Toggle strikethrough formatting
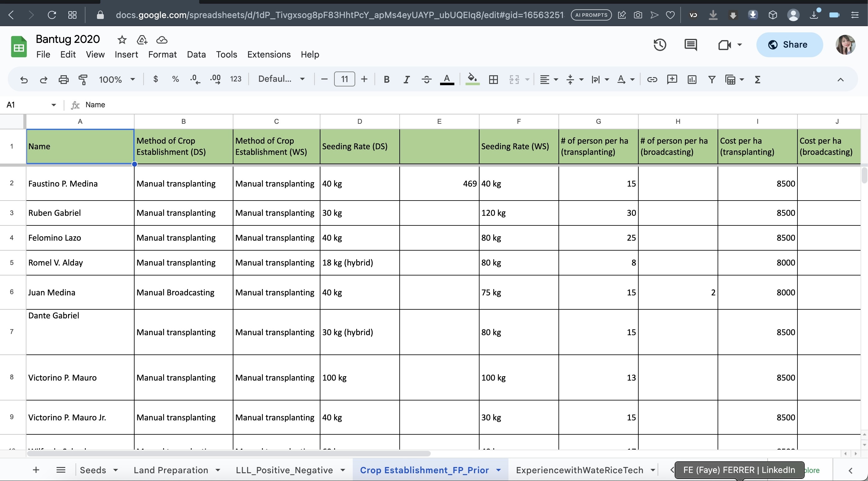 (427, 80)
